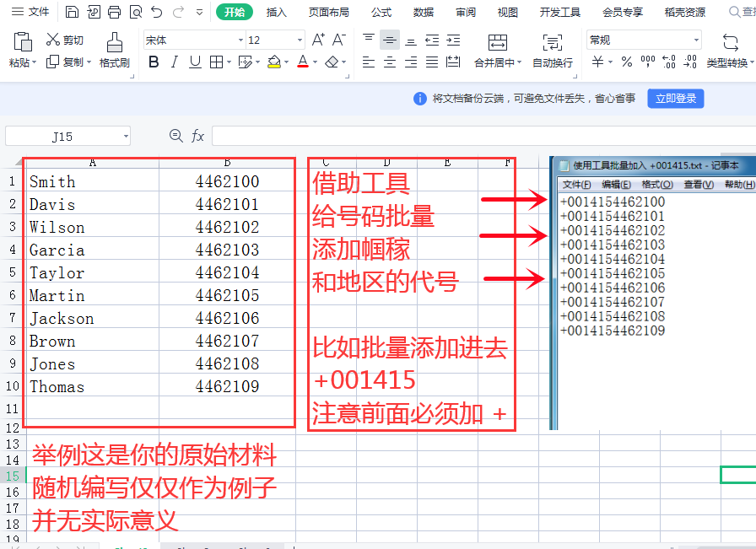Apply underline formatting
The image size is (756, 549).
[x=197, y=62]
